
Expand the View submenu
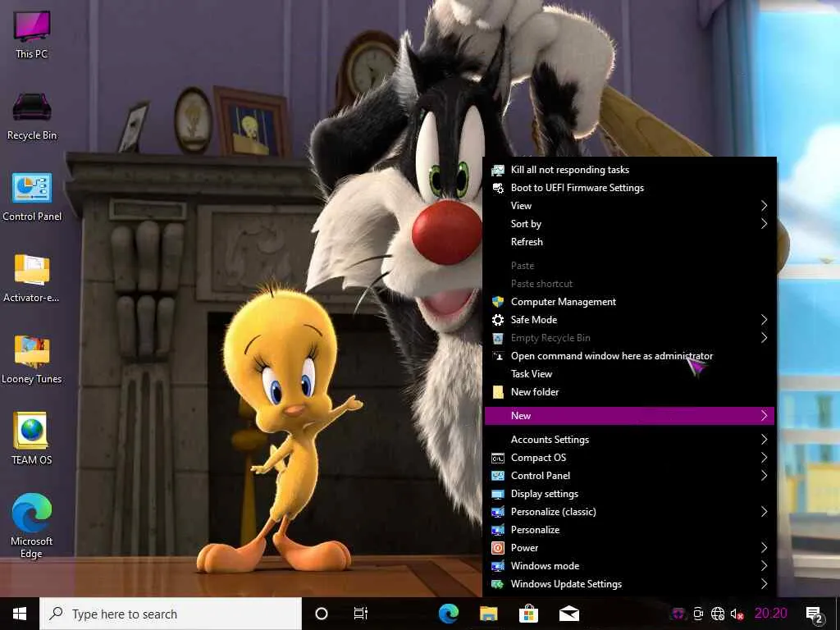(629, 206)
